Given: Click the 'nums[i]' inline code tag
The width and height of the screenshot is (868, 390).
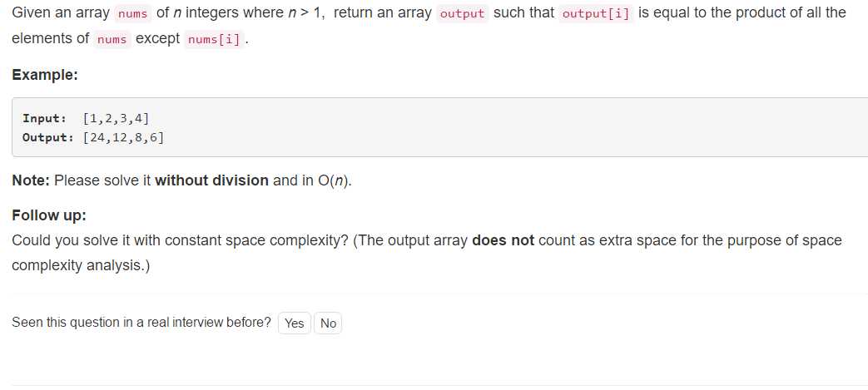Looking at the screenshot, I should click(x=214, y=39).
